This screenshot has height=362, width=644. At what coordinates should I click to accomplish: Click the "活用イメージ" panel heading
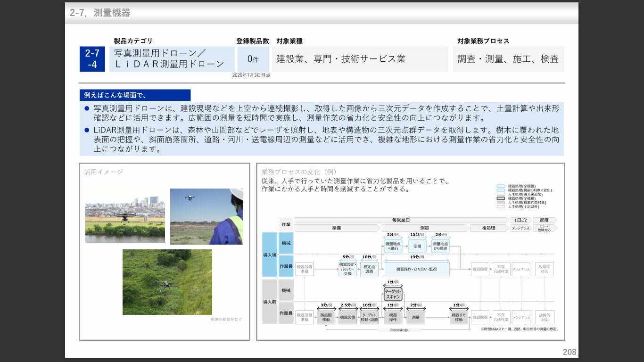click(x=103, y=172)
